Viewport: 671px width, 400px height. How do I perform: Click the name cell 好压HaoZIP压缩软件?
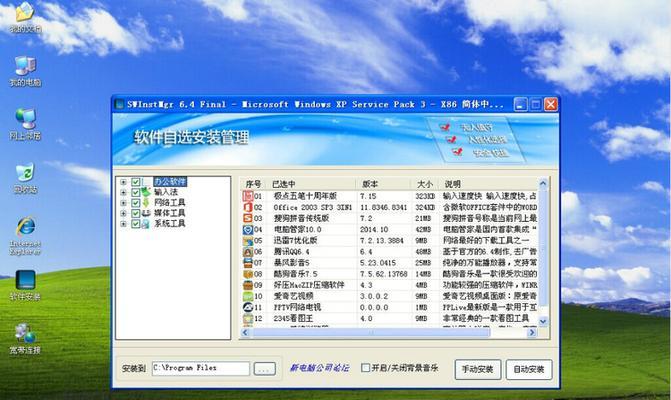point(309,285)
